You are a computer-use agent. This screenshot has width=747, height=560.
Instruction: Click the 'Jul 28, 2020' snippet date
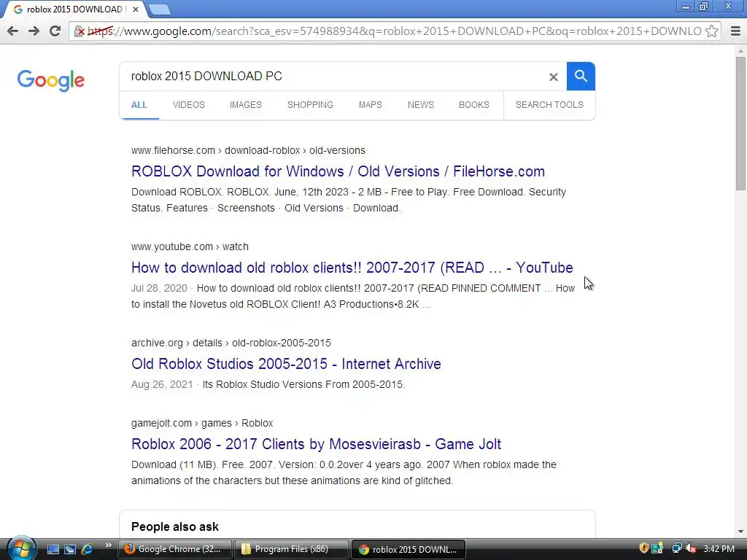[x=159, y=288]
